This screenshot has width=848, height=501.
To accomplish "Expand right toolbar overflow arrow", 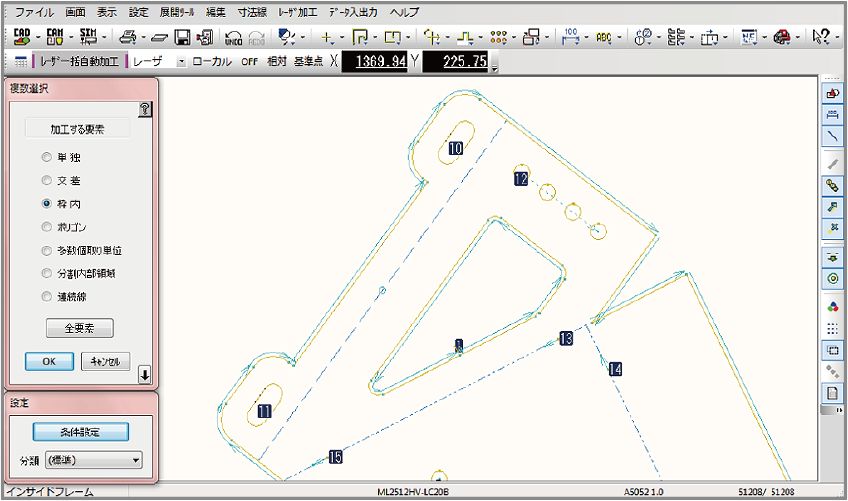I will (x=839, y=411).
